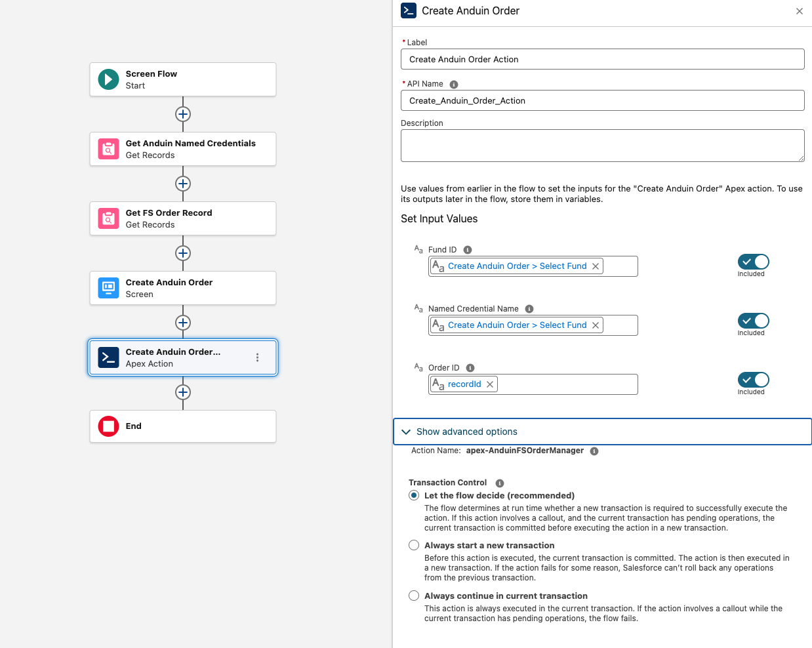
Task: Click the apex-AnduinFSOrderManager action name text
Action: pos(525,451)
